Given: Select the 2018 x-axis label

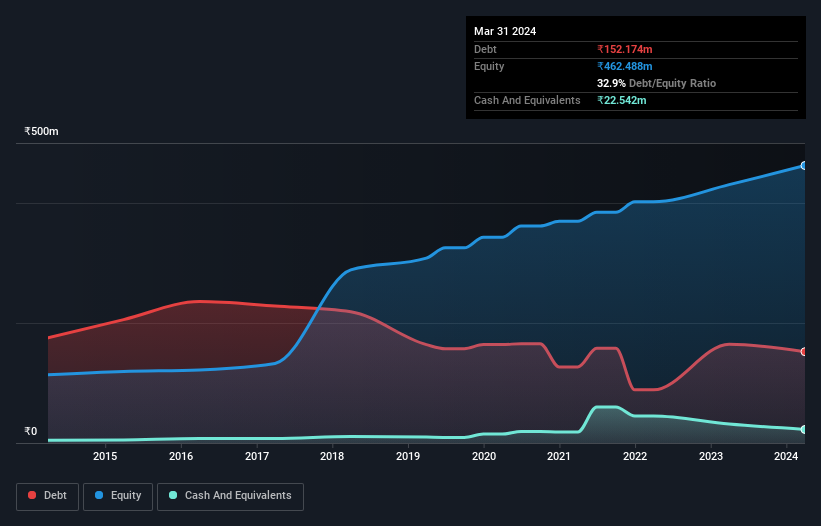Looking at the screenshot, I should (x=332, y=456).
